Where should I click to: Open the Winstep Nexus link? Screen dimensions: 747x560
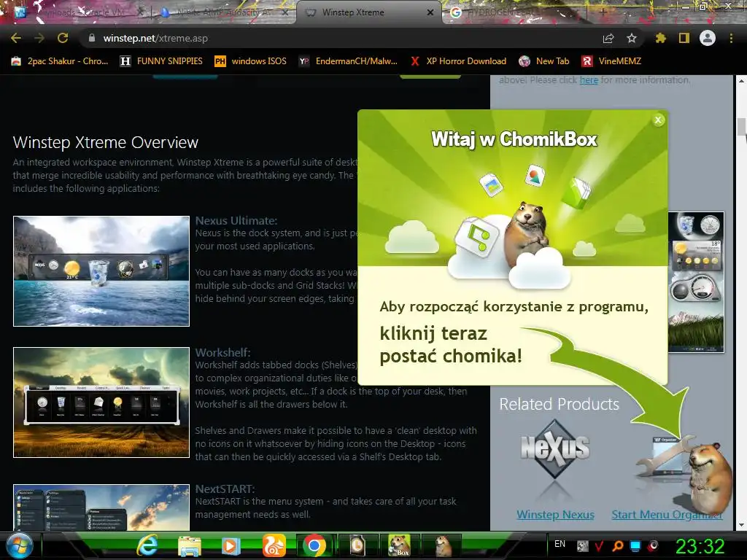click(x=555, y=515)
